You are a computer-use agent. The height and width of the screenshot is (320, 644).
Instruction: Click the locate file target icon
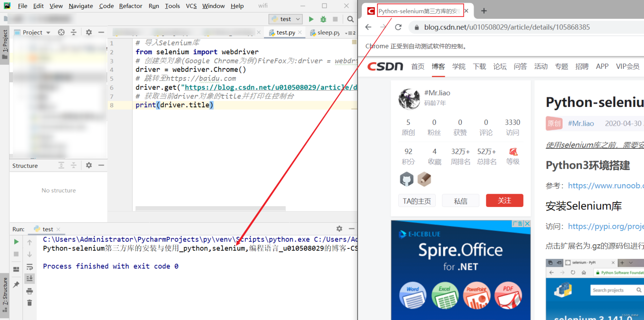61,32
